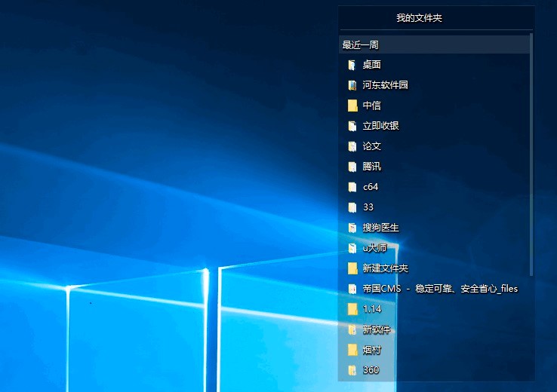Open the 桌面 entry
The image size is (557, 392).
click(x=372, y=65)
